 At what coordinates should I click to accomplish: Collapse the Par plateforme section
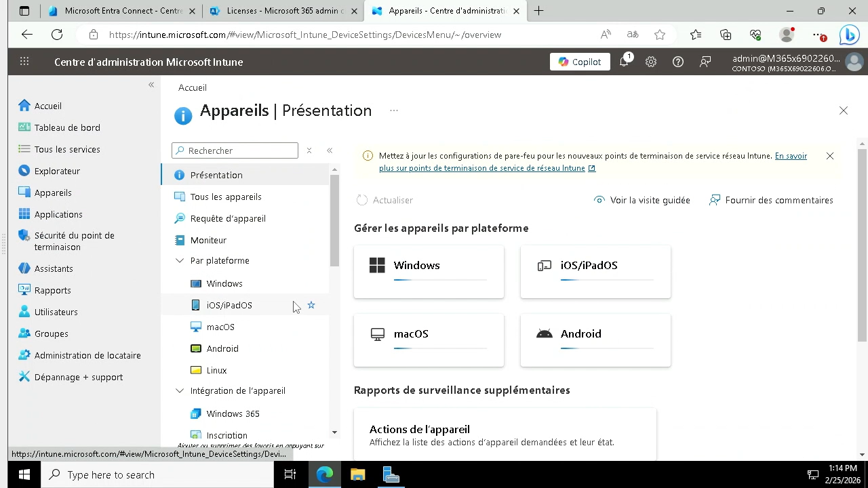coord(180,260)
